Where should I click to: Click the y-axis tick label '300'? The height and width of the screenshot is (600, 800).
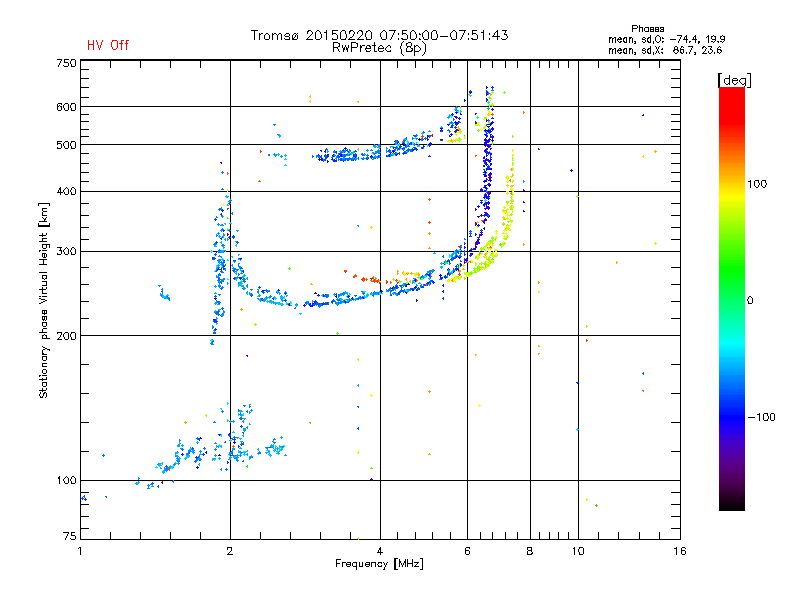click(66, 252)
